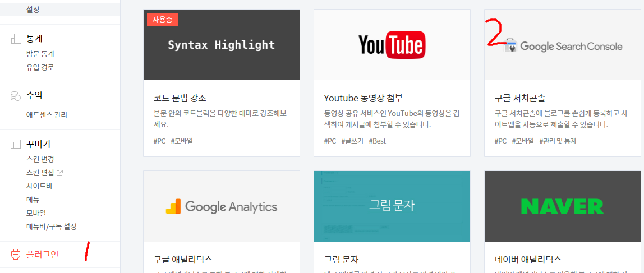Screen dimensions: 644x273
Task: Open 유입 경로 in the sidebar
Action: point(40,67)
